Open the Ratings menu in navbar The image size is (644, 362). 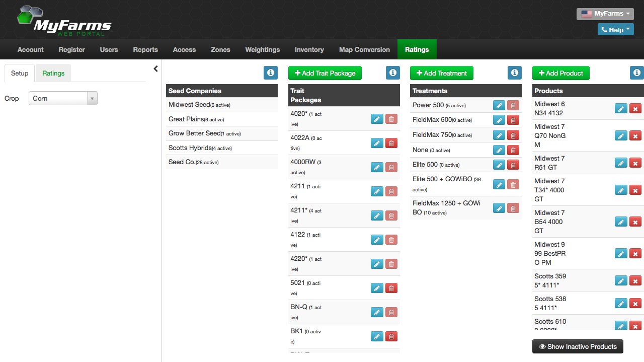click(x=417, y=49)
